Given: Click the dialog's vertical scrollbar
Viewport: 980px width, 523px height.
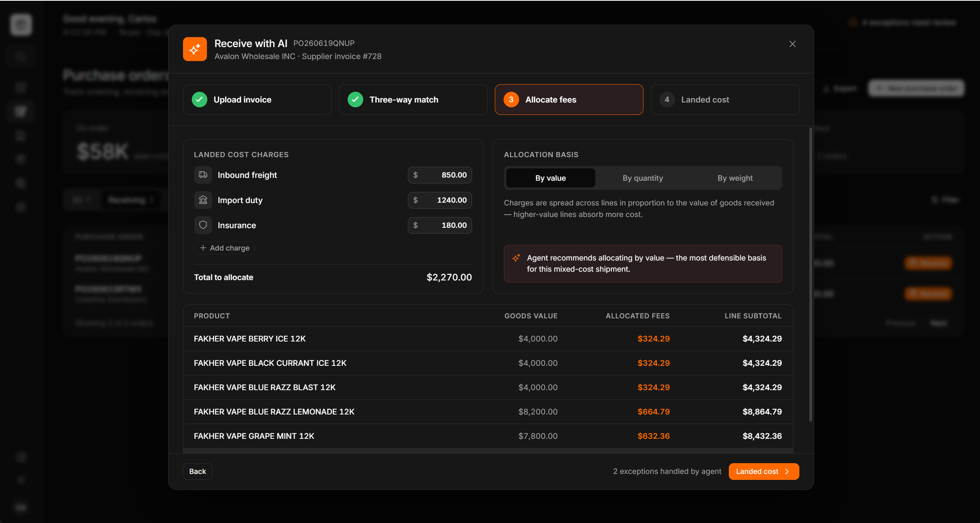Looking at the screenshot, I should tap(811, 274).
